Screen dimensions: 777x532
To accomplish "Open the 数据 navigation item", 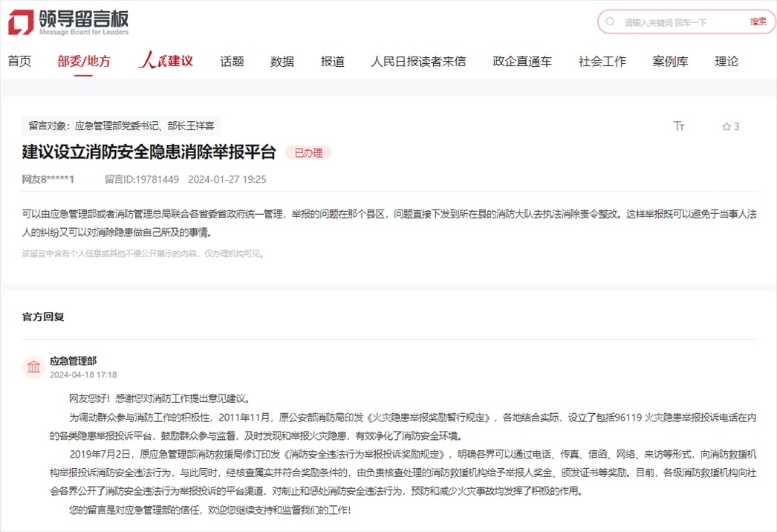I will click(x=281, y=62).
